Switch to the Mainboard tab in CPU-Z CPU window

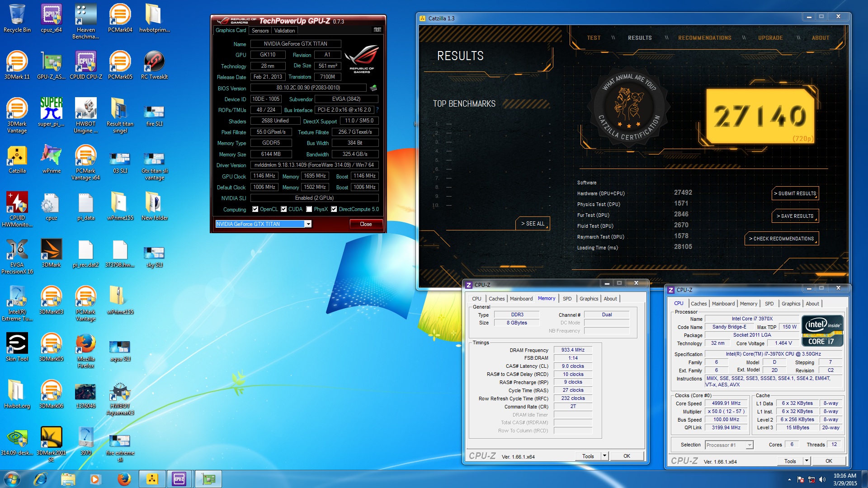coord(723,304)
